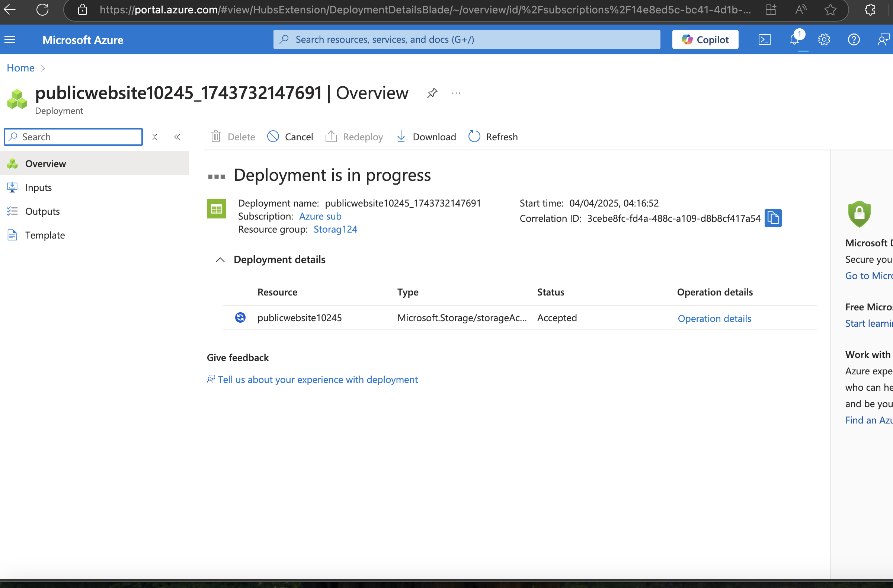Open notifications bell icon
Viewport: 893px width, 588px height.
pos(795,39)
